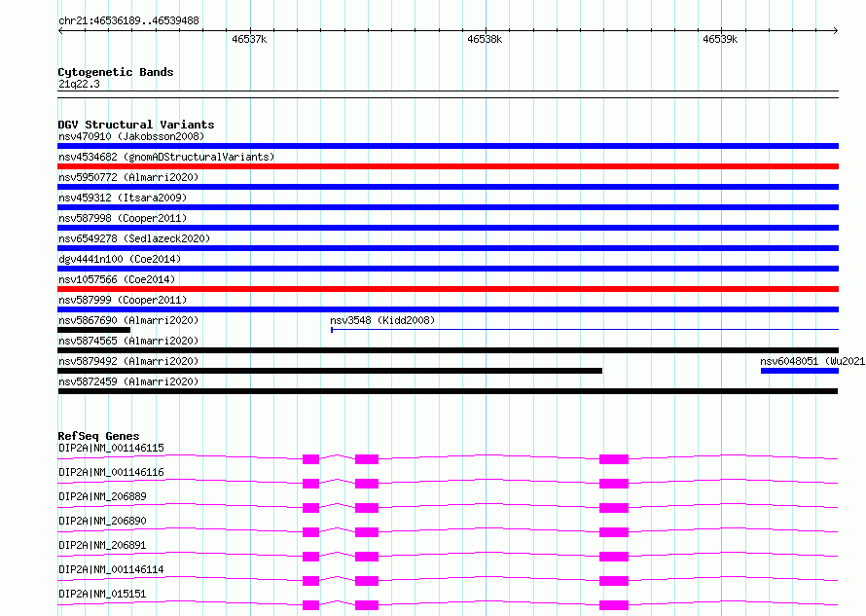Click the 21q22.3 band label
Screen dimensions: 866x616
coord(79,84)
